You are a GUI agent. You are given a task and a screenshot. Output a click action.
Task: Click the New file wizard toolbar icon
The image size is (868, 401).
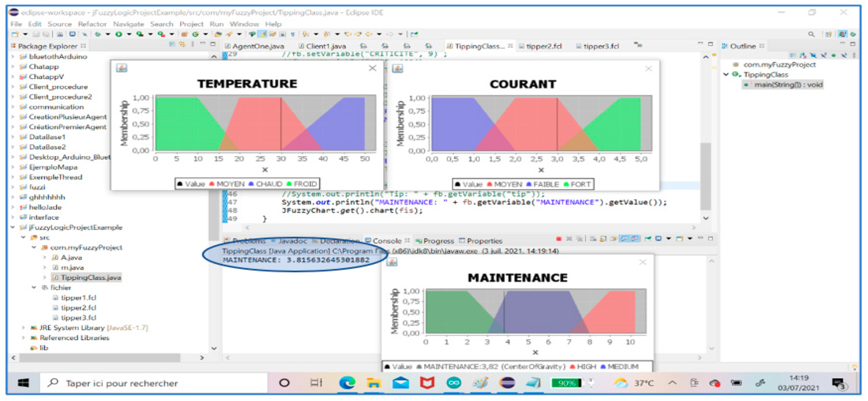coord(15,34)
